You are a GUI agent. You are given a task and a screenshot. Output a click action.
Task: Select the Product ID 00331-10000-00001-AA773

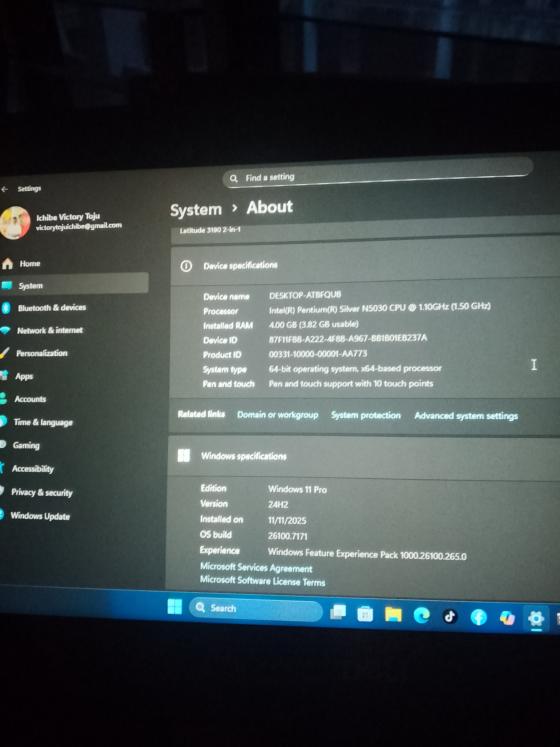pyautogui.click(x=318, y=354)
